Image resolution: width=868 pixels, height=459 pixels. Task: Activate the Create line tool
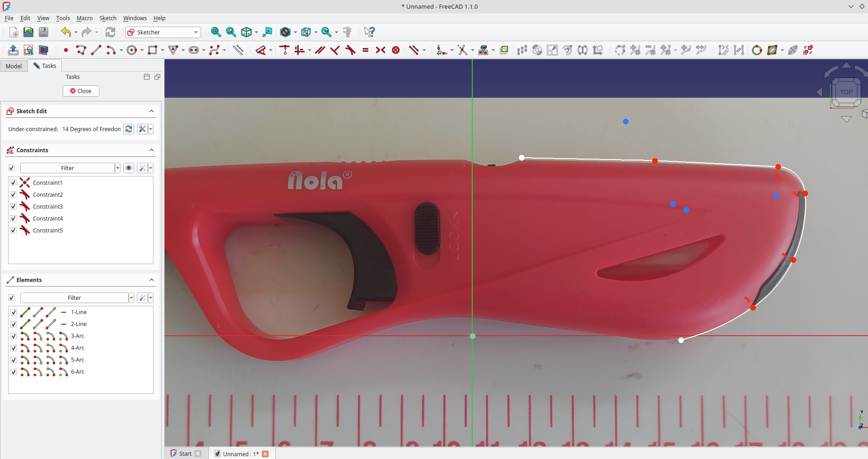[96, 50]
